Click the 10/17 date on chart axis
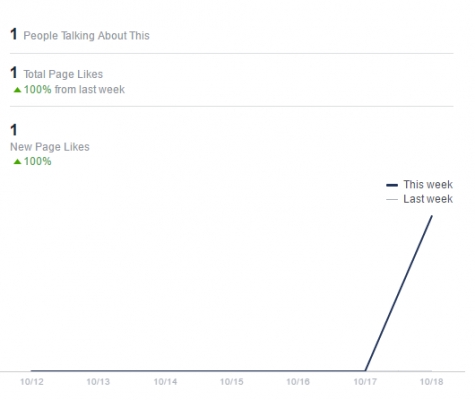475x400 pixels. (x=365, y=382)
